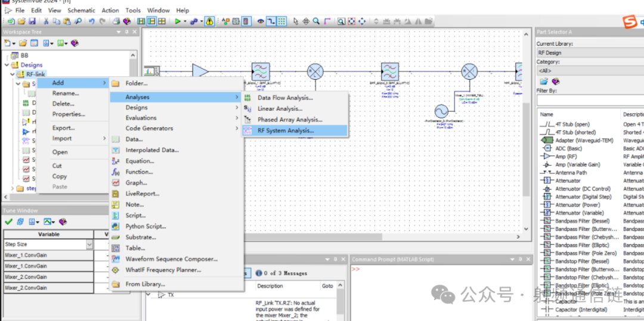Expand the bottom collapsed folder in Workspace Tree

(13, 188)
